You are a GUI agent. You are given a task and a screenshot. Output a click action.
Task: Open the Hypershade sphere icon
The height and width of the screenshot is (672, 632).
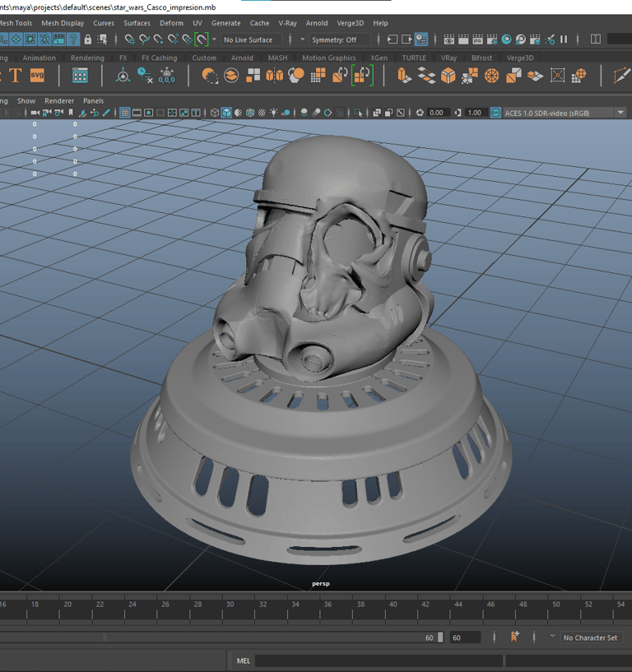tap(506, 39)
